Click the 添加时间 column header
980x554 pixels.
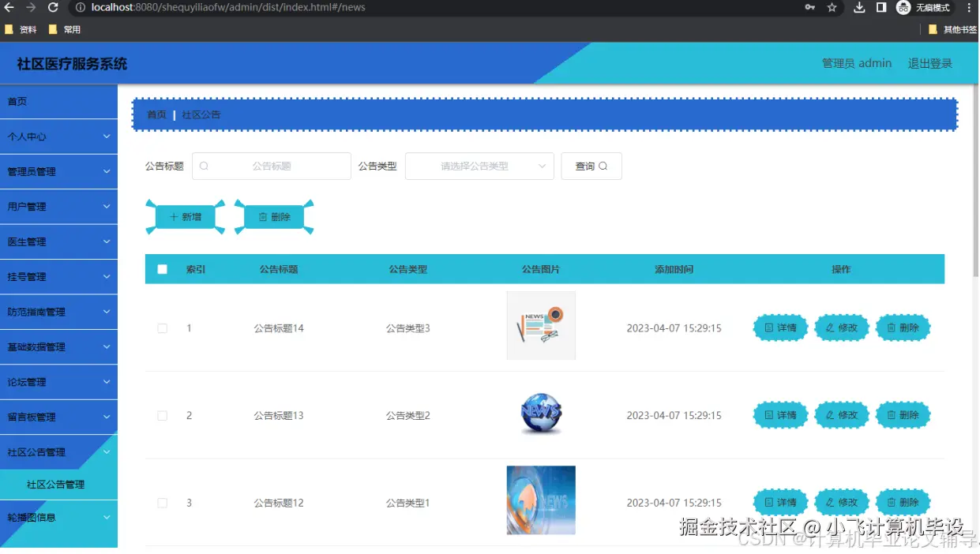tap(674, 269)
